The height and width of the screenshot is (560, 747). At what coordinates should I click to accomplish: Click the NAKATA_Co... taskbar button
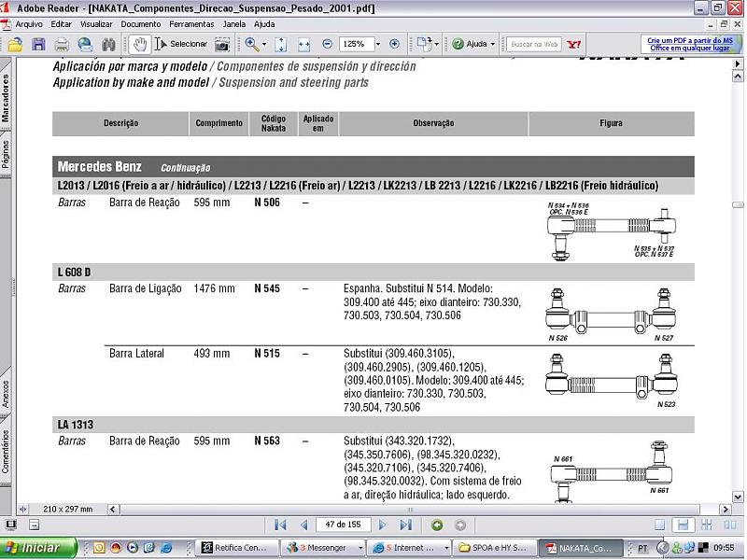tap(580, 548)
